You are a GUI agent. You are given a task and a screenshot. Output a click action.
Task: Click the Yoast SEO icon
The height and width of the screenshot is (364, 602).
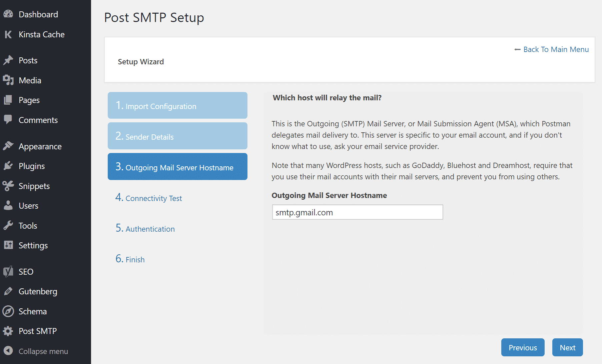(x=8, y=272)
